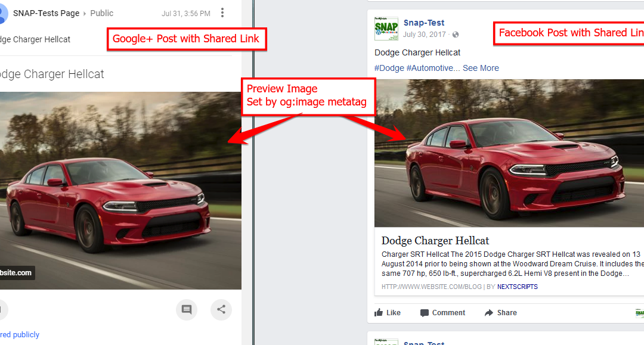The width and height of the screenshot is (644, 345).
Task: Click Facebook post text Dodge Charger Hellcat
Action: click(x=417, y=52)
